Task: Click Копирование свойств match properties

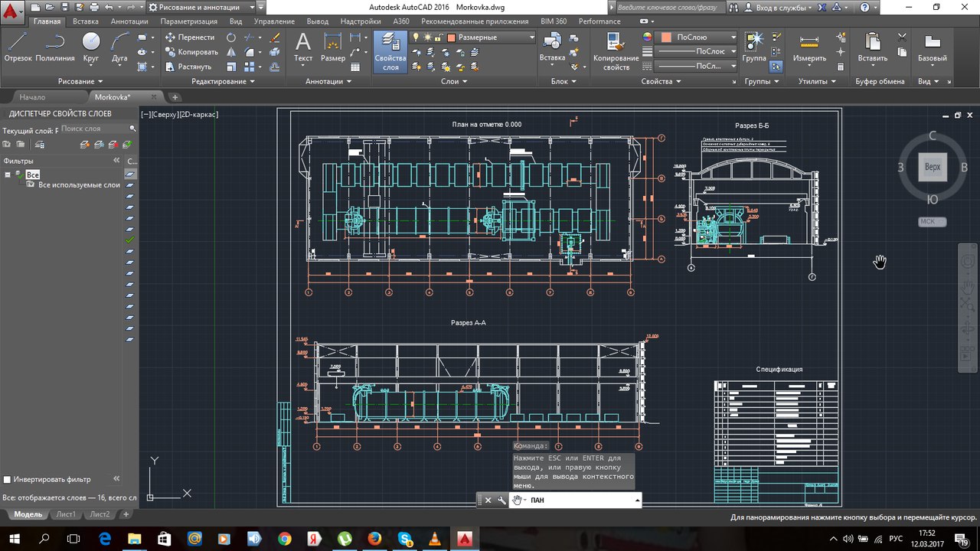Action: [x=616, y=52]
